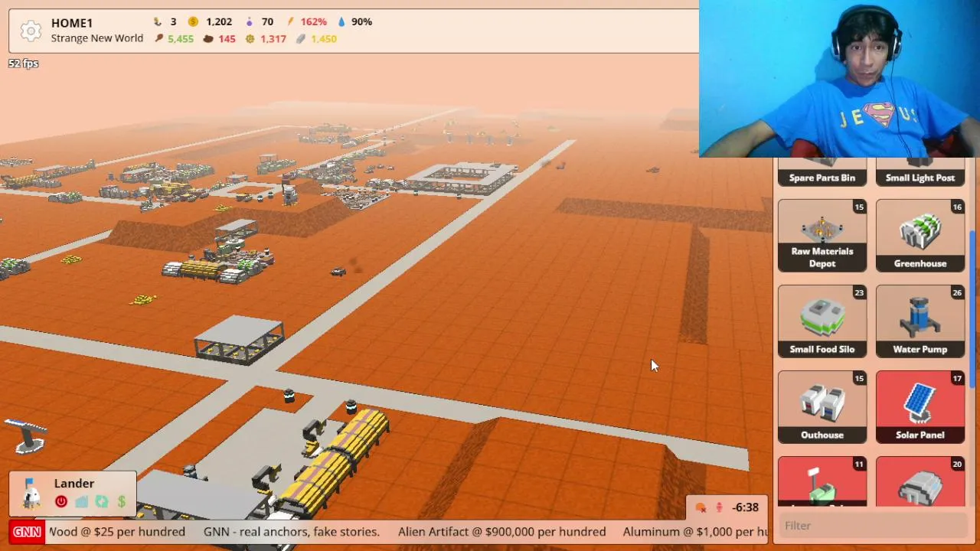Select the partially hidden green lamp build card
The image size is (980, 551).
(x=822, y=481)
